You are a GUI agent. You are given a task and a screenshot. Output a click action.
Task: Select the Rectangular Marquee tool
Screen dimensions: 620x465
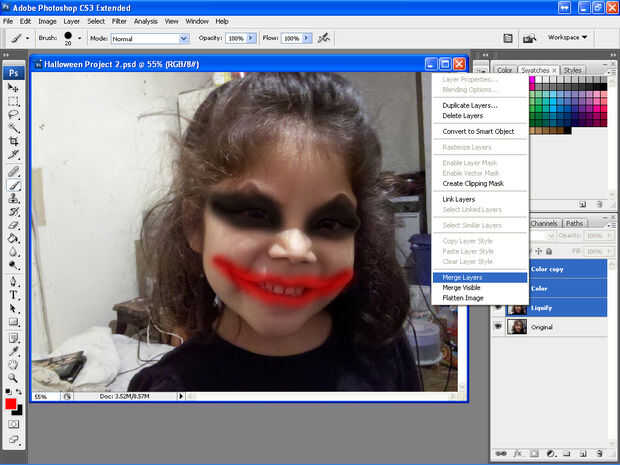click(13, 101)
